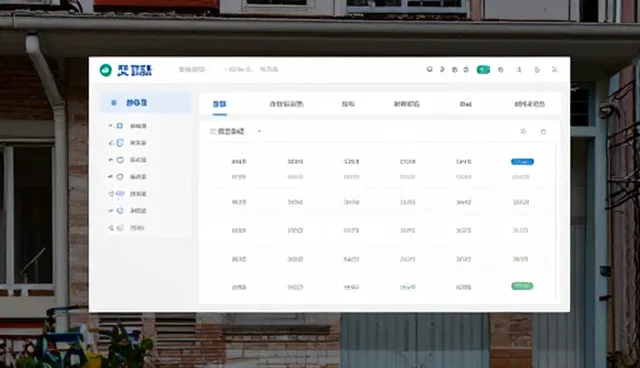640x368 pixels.
Task: Click the green round logo in header
Action: pyautogui.click(x=106, y=70)
